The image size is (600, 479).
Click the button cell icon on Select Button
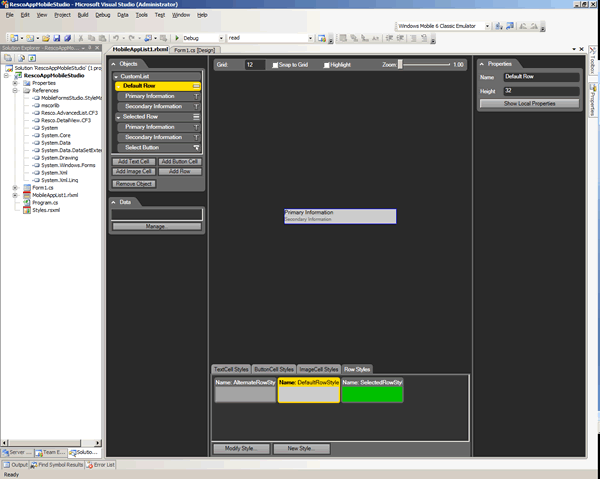pyautogui.click(x=196, y=147)
